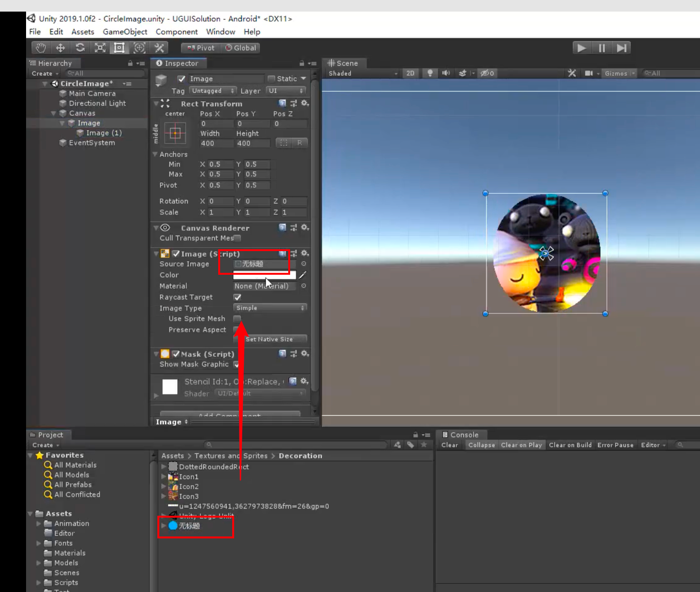Click the Play button

coord(582,48)
